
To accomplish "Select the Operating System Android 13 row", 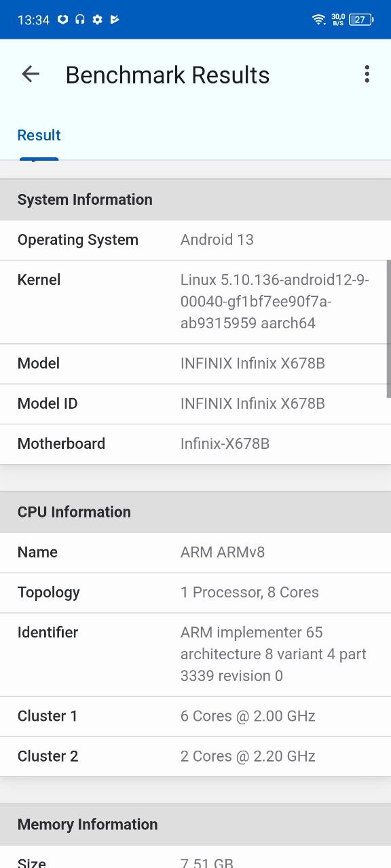I will click(195, 240).
